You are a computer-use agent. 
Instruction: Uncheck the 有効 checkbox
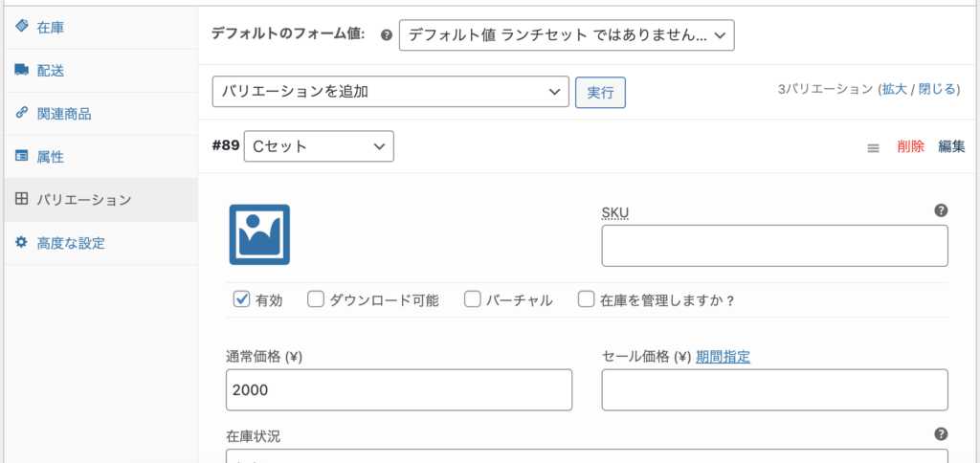tap(242, 299)
